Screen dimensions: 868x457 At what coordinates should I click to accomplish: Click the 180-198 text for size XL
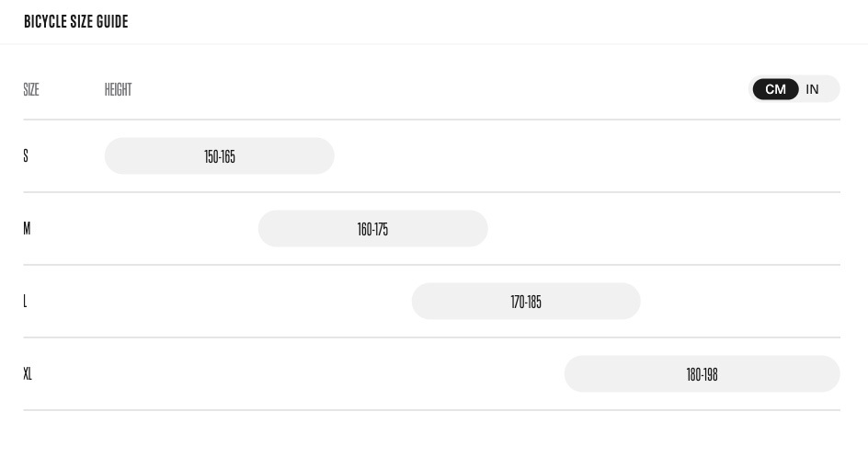(702, 374)
